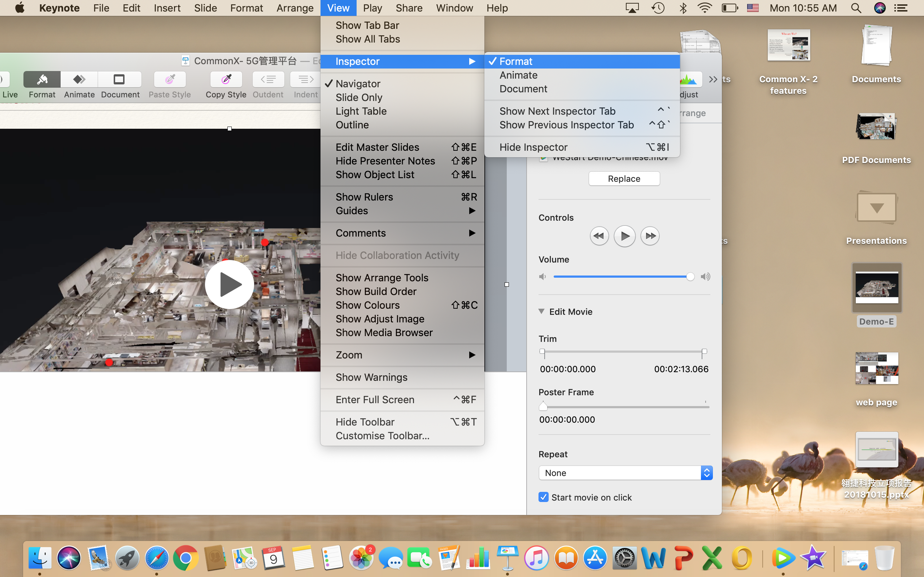
Task: Click the large play button on video
Action: click(230, 284)
